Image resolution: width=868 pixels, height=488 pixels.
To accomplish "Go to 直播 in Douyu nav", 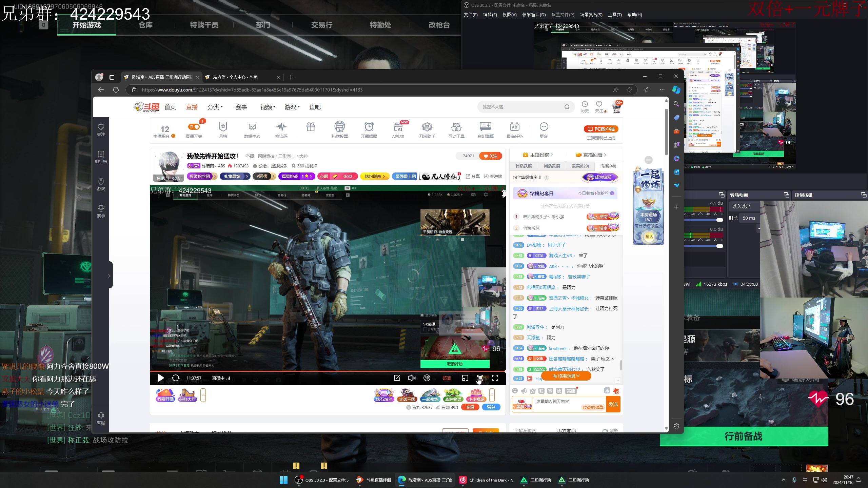I will pyautogui.click(x=192, y=107).
